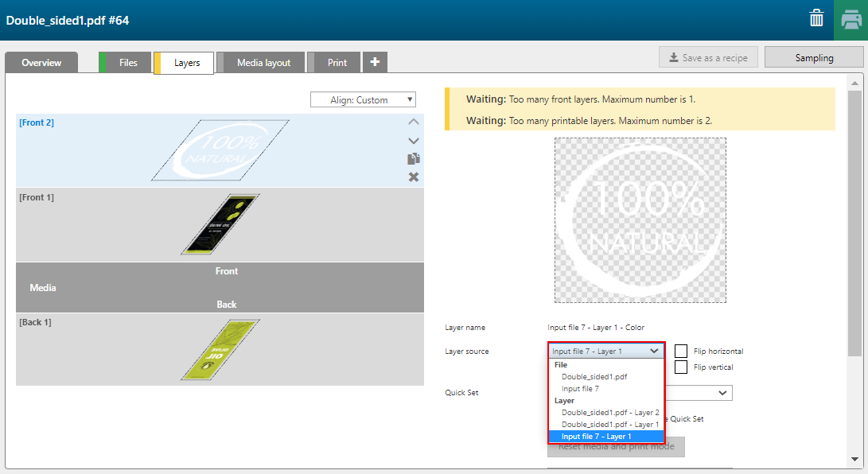The image size is (868, 474).
Task: Open the Media layout tab
Action: 263,63
